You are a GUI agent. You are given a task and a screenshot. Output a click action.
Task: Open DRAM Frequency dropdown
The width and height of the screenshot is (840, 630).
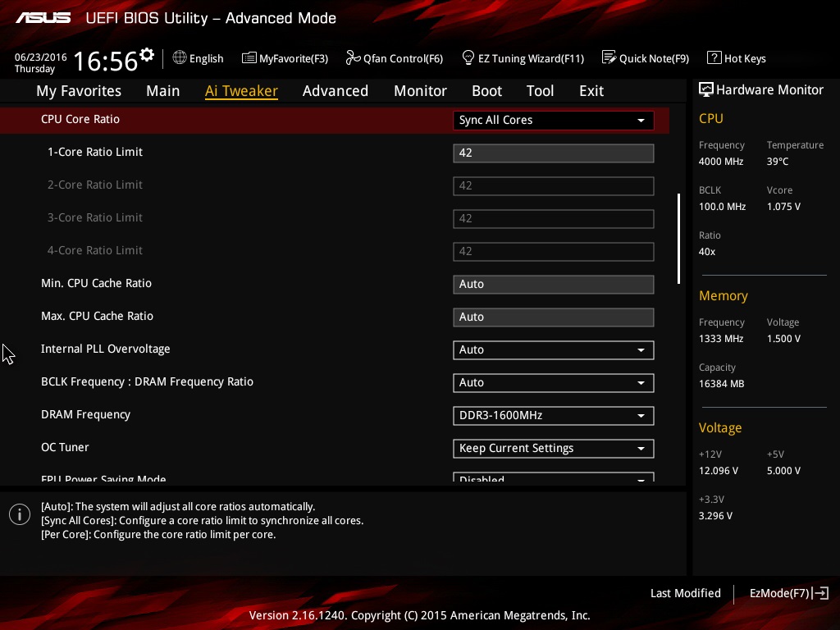(554, 415)
